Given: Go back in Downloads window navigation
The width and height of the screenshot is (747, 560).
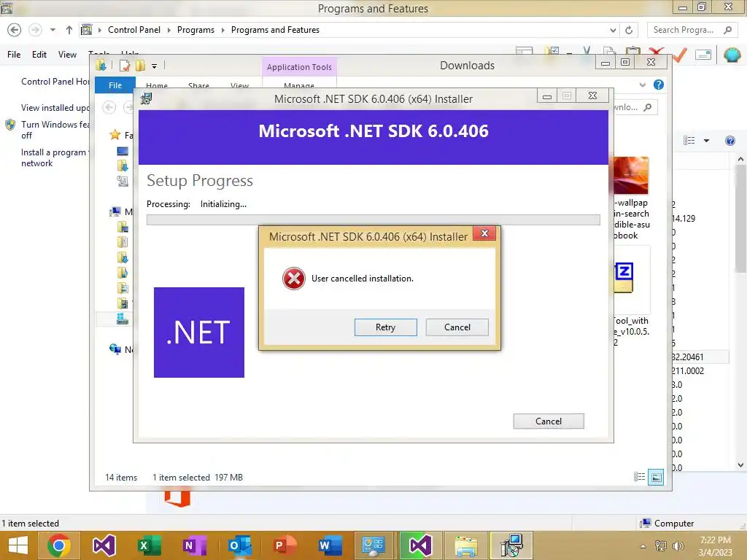Looking at the screenshot, I should click(x=109, y=107).
